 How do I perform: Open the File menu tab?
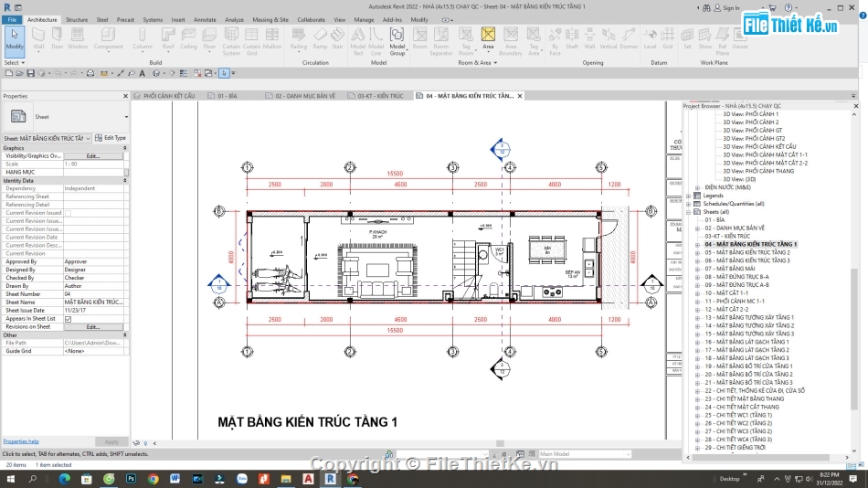12,19
